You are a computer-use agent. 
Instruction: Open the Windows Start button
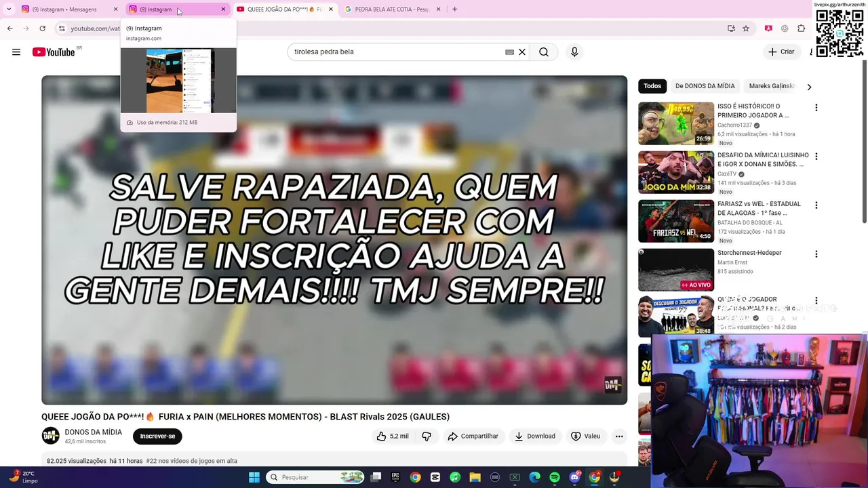tap(254, 477)
